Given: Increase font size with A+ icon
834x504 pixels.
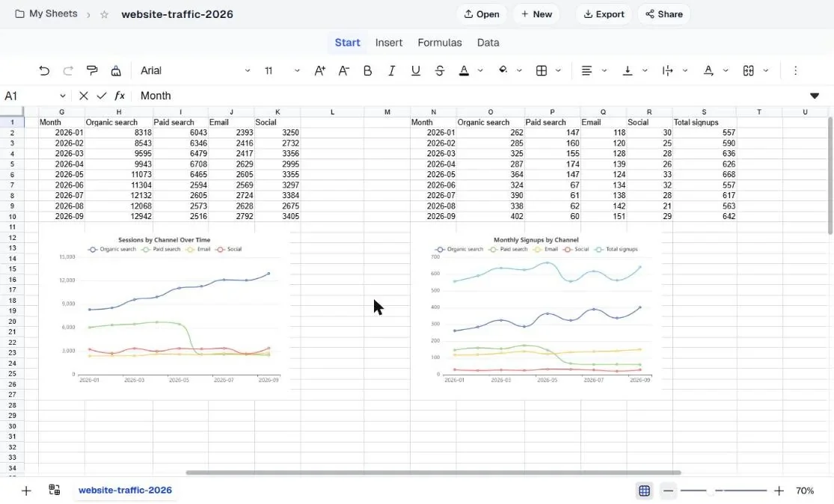Looking at the screenshot, I should point(319,71).
